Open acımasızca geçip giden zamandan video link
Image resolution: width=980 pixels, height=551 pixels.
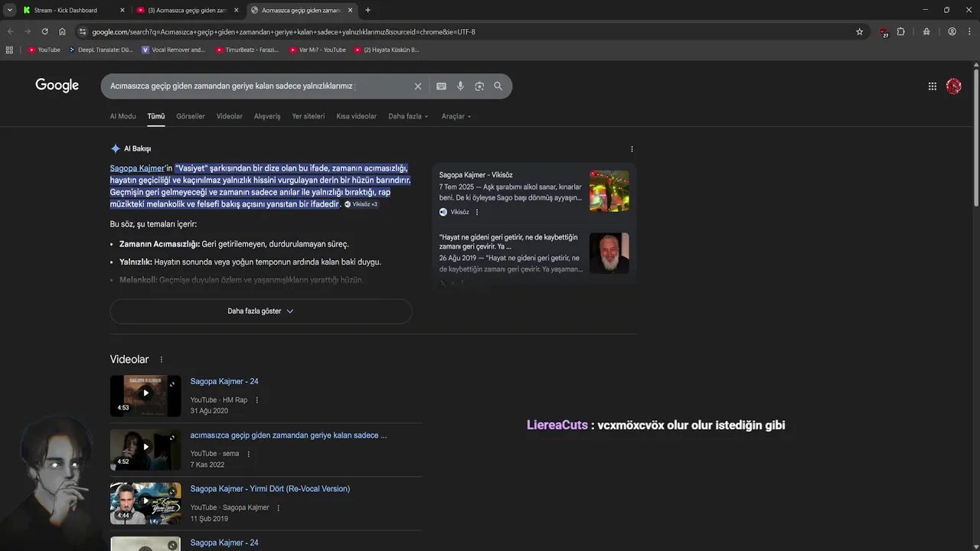click(289, 435)
